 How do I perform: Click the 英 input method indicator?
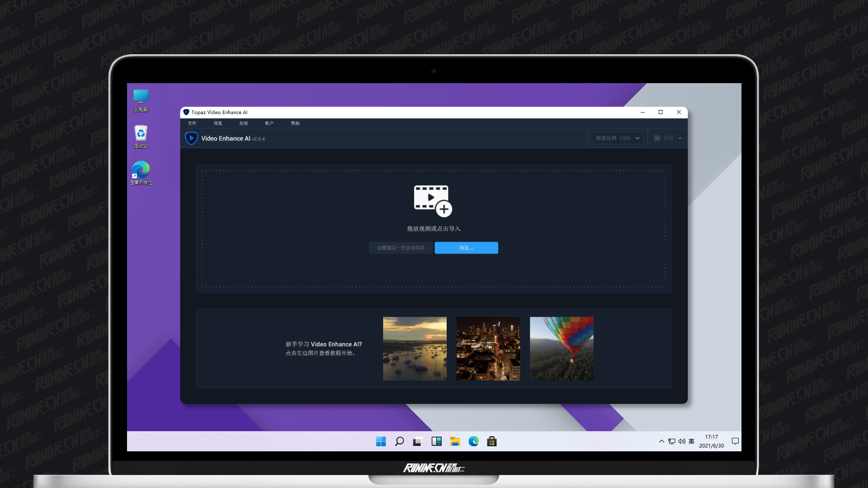click(691, 442)
